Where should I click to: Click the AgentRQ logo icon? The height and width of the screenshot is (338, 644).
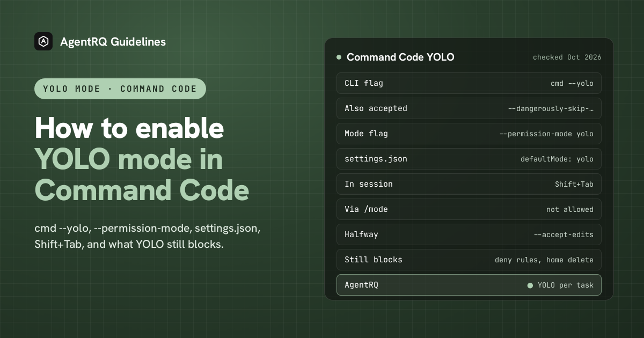[43, 41]
